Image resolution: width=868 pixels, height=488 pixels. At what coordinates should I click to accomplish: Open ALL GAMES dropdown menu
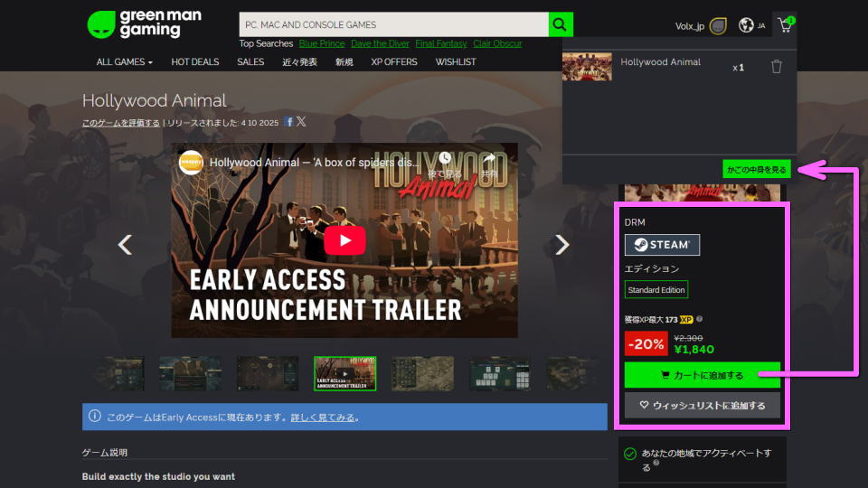click(x=125, y=62)
